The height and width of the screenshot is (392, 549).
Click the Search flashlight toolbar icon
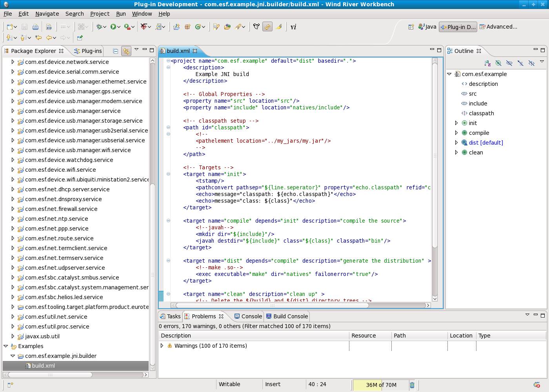[238, 27]
